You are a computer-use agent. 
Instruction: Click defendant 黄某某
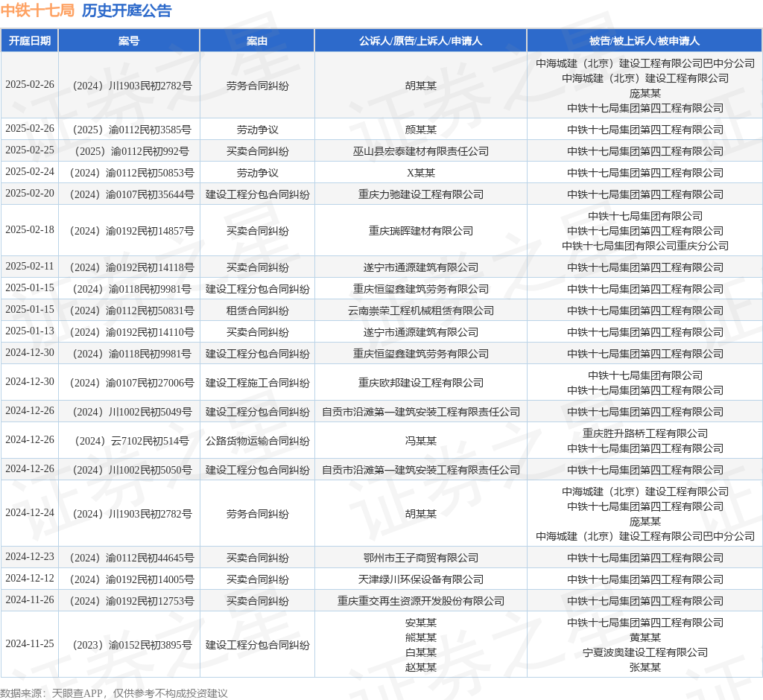point(645,637)
